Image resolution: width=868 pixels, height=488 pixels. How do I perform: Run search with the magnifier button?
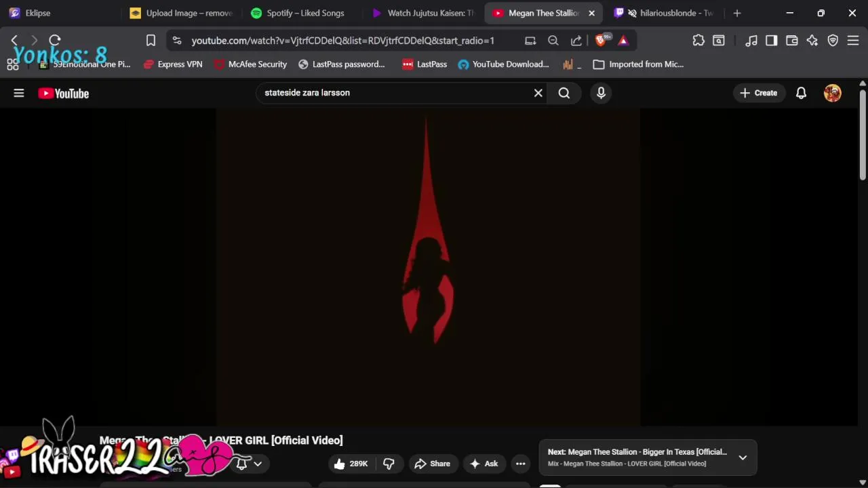tap(564, 93)
